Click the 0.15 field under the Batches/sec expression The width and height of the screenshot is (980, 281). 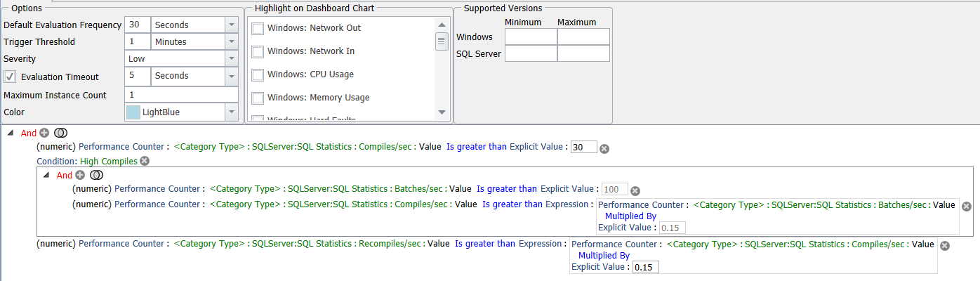(x=673, y=228)
